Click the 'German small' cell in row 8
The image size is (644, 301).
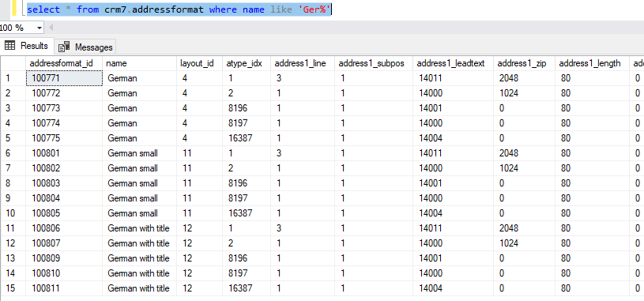(140, 183)
